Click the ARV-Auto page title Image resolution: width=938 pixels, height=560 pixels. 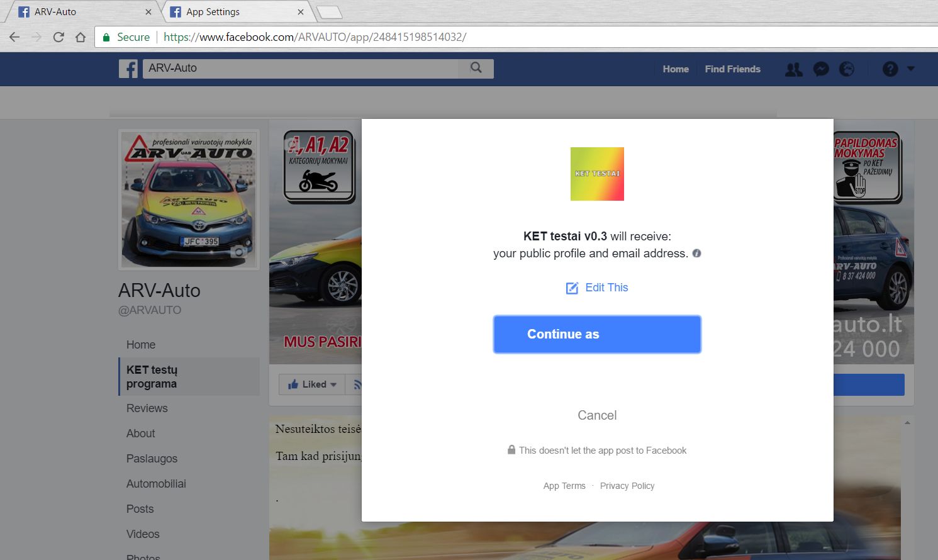coord(159,291)
